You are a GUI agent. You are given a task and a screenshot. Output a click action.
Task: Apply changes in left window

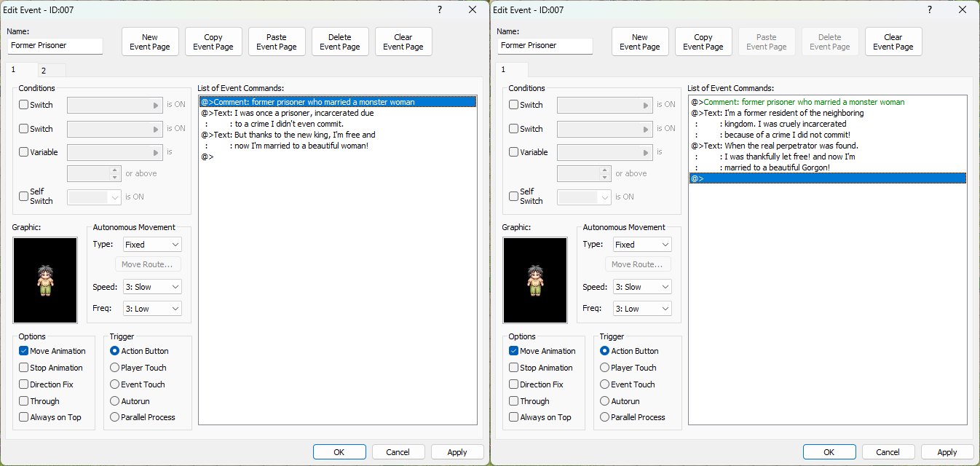click(457, 452)
